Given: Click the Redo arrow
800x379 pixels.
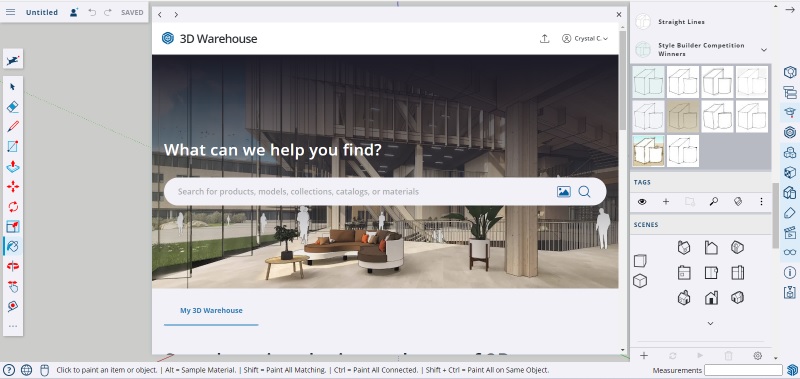Looking at the screenshot, I should [108, 12].
